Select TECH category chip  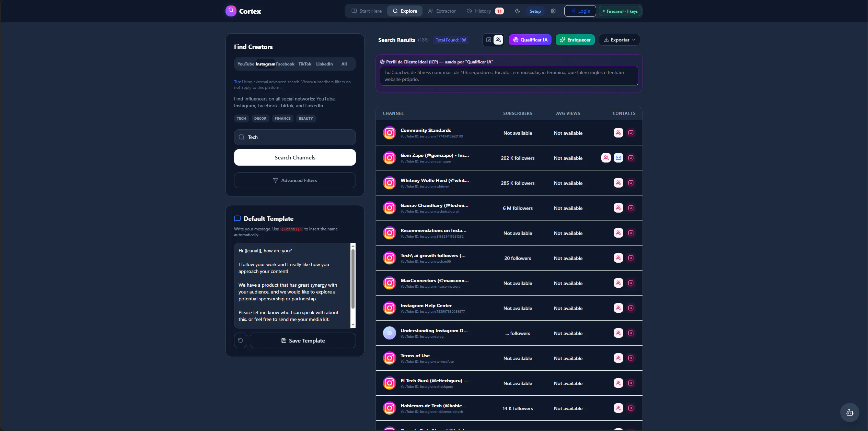tap(241, 118)
